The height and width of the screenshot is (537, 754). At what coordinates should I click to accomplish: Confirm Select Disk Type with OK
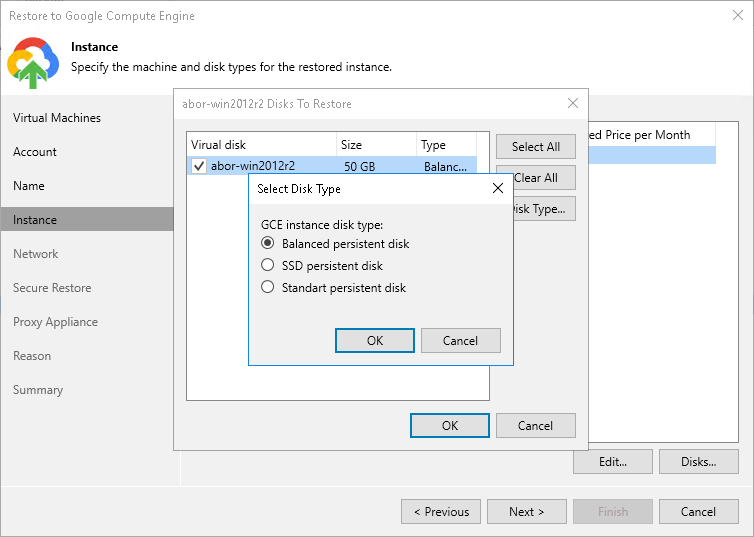point(375,340)
